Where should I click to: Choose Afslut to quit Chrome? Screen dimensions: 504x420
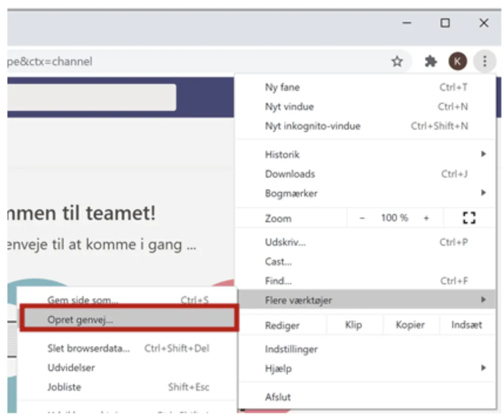(366, 397)
